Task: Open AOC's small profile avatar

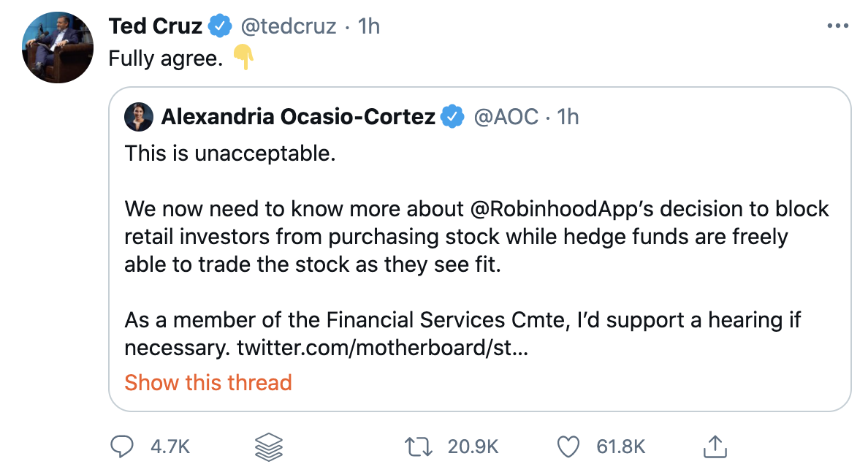Action: pyautogui.click(x=138, y=116)
